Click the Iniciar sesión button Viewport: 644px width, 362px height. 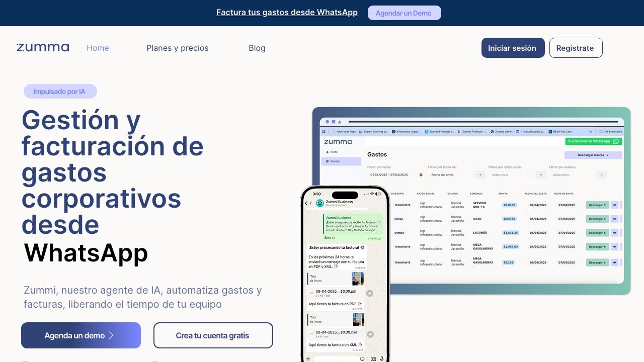tap(513, 48)
